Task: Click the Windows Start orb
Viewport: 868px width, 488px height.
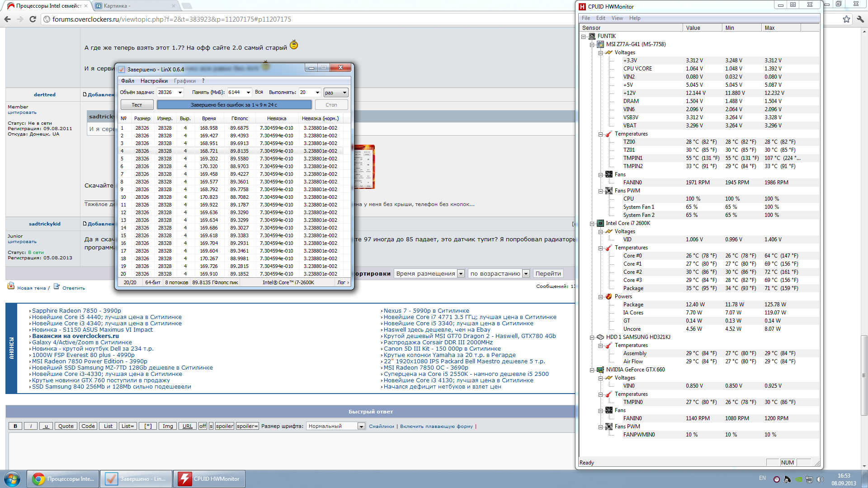Action: (12, 479)
